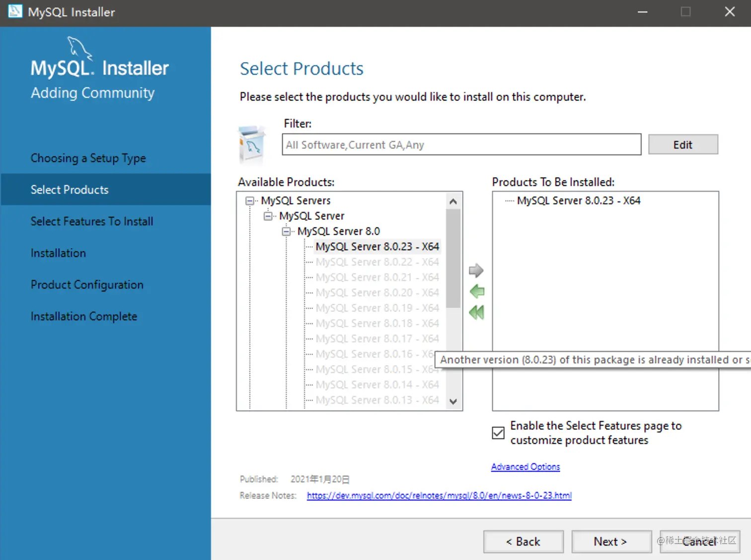Viewport: 751px width, 560px height.
Task: Open the Advanced Options link
Action: click(x=526, y=467)
